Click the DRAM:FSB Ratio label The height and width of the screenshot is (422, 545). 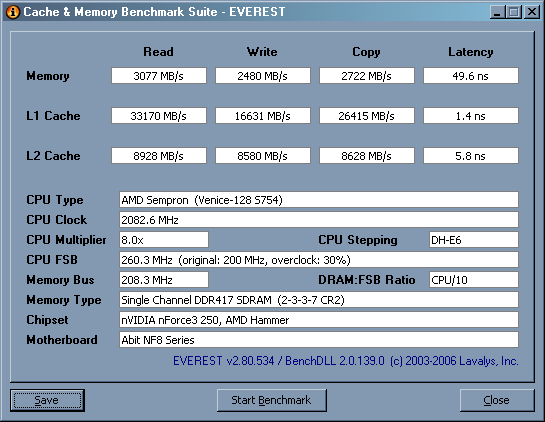(x=367, y=280)
